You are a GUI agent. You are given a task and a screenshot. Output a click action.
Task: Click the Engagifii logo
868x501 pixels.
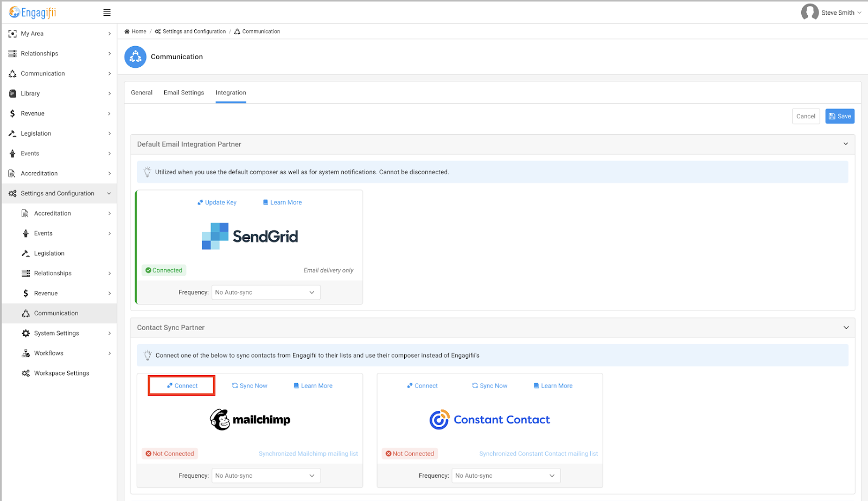[33, 12]
